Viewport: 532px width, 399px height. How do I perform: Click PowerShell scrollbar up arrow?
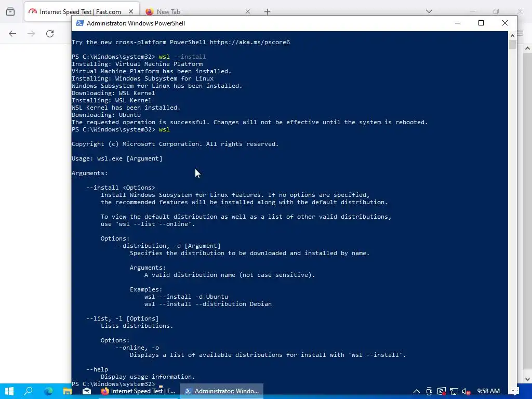512,35
